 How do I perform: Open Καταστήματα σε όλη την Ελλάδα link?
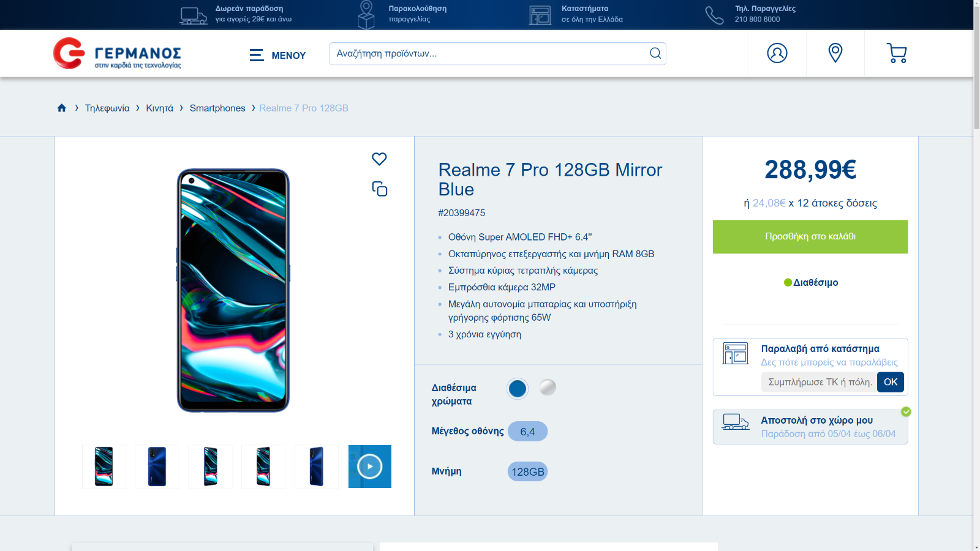(x=592, y=14)
